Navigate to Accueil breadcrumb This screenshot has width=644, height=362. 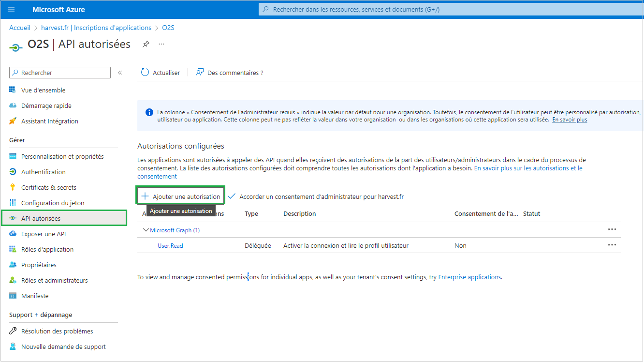tap(20, 28)
